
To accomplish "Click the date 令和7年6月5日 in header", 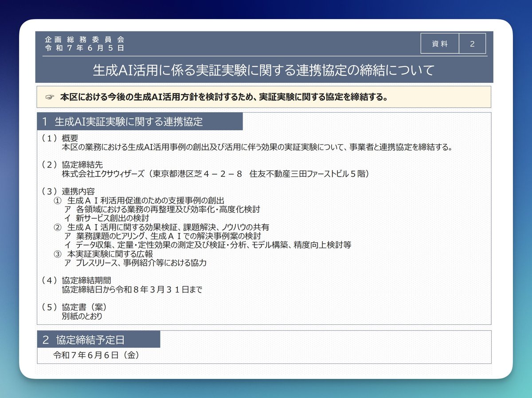I will coord(84,47).
